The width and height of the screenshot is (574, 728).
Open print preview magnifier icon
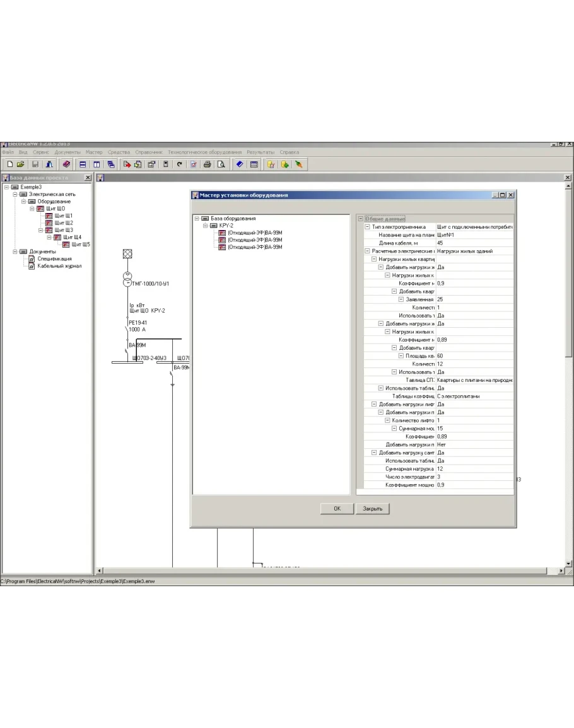coord(221,165)
